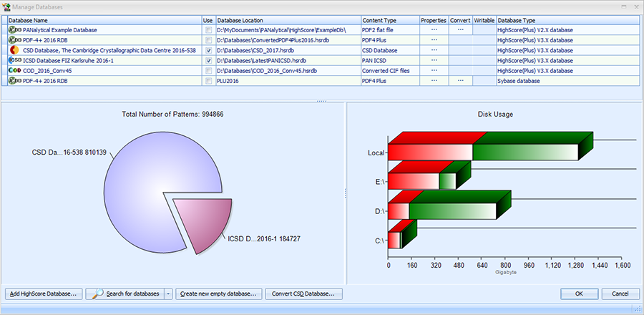Screen dimensions: 644x315
Task: Sort by the Database Name column header
Action: 104,21
